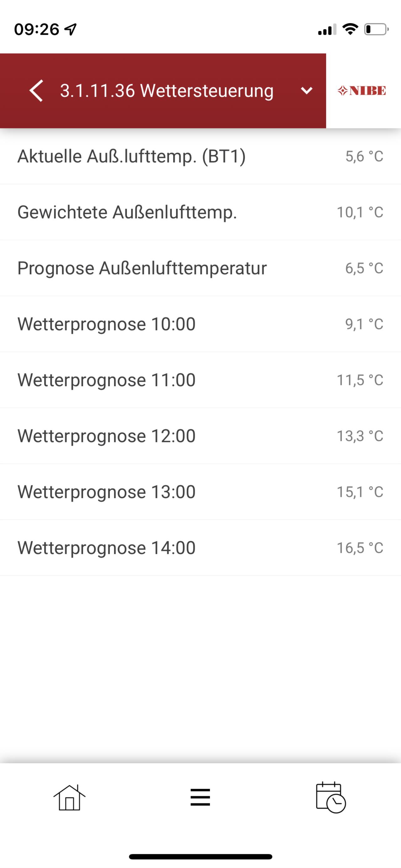Tap the 16,5 °C forecast value
Viewport: 401px width, 868px height.
pos(360,548)
